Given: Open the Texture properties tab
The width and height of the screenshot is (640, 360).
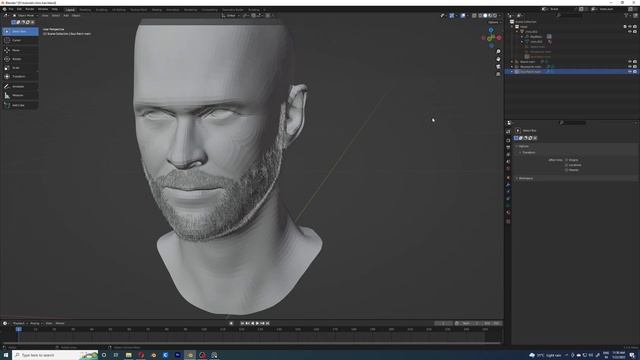Looking at the screenshot, I should 508,222.
